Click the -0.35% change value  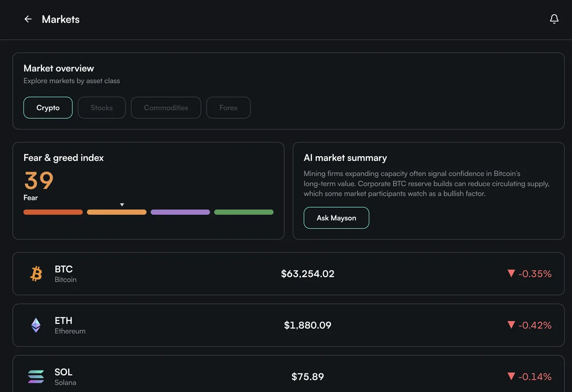[x=535, y=274]
